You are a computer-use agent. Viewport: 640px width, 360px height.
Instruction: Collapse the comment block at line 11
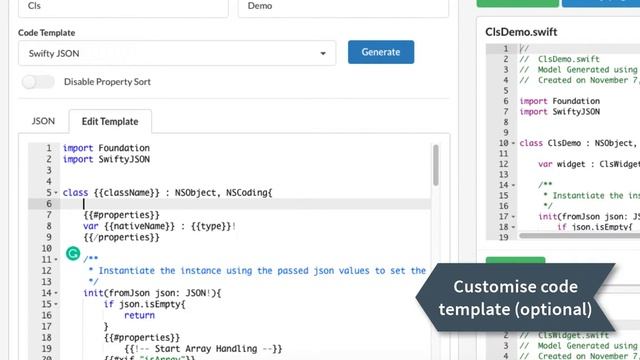tap(56, 260)
